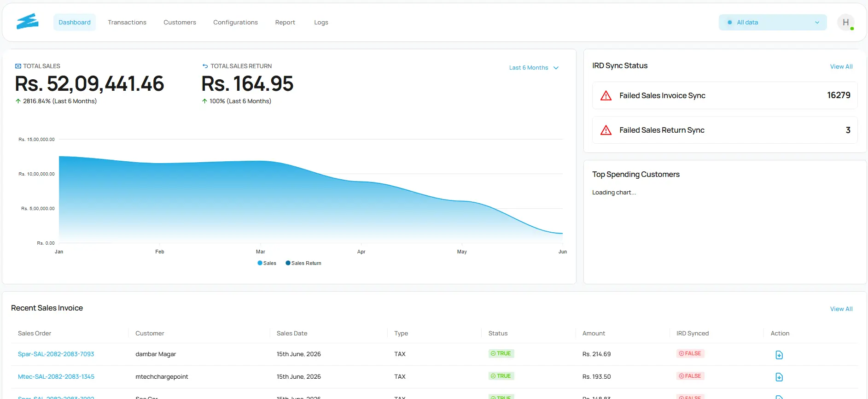This screenshot has height=399, width=868.
Task: Click View All in IRD Sync Status
Action: pyautogui.click(x=841, y=67)
